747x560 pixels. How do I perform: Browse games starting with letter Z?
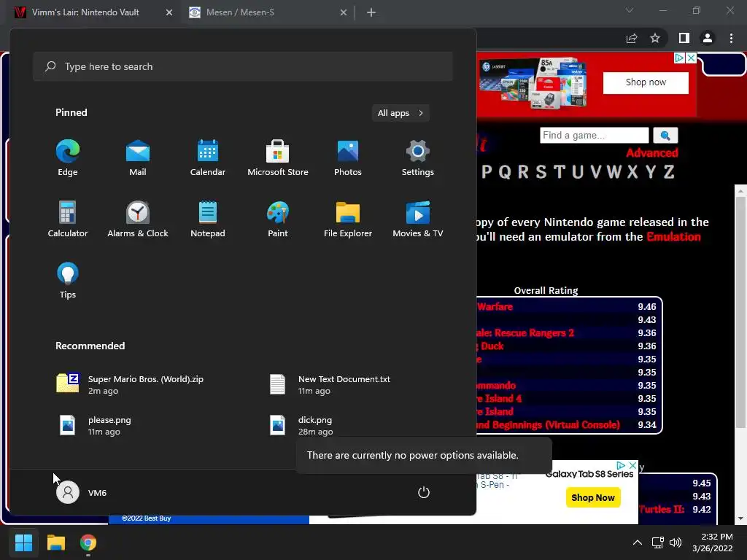coord(669,172)
